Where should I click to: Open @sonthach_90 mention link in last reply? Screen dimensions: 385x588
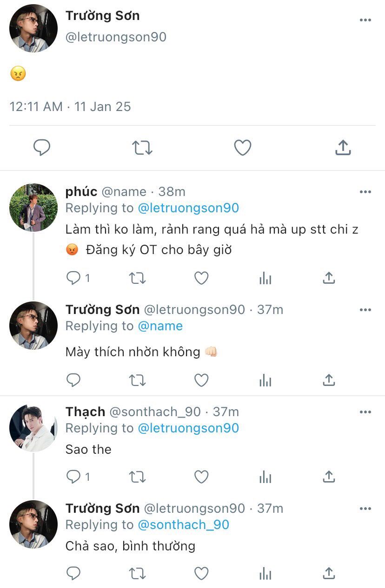(184, 525)
